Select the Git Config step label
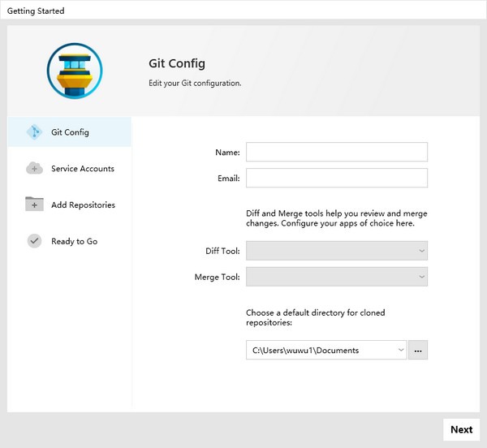The height and width of the screenshot is (448, 487). (70, 132)
